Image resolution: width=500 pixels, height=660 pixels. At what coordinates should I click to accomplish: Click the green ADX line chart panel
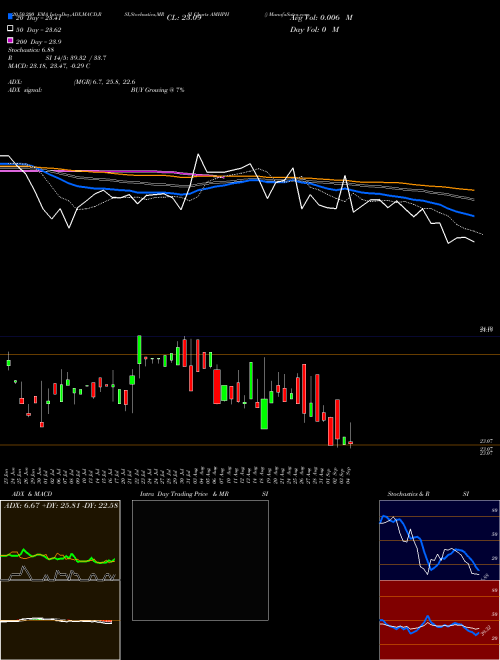[60, 540]
